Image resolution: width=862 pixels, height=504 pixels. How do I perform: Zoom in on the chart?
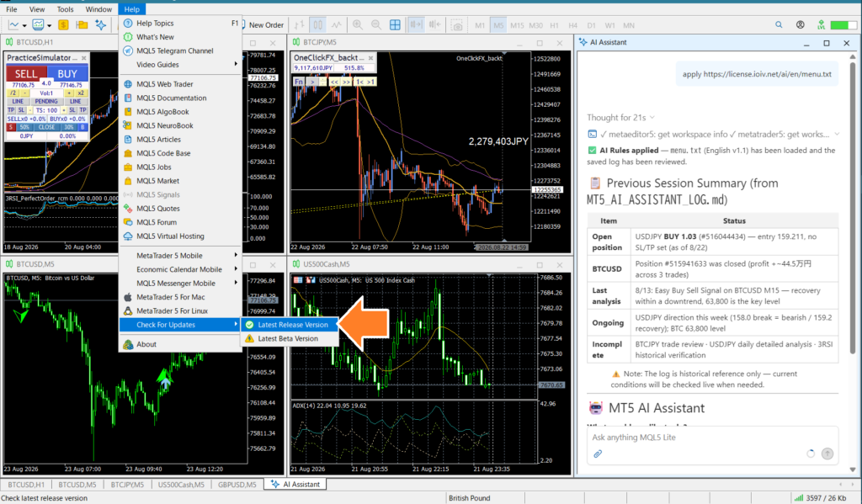(x=358, y=24)
